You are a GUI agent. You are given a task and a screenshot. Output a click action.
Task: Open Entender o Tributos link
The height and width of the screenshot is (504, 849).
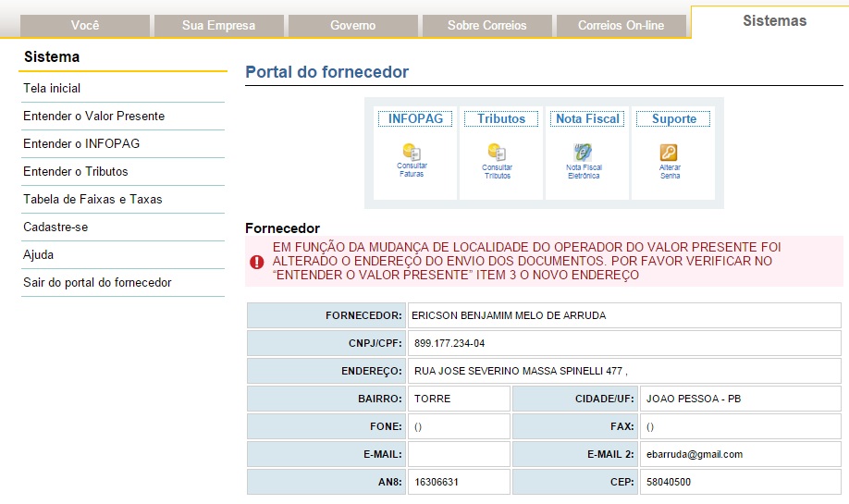tap(75, 172)
